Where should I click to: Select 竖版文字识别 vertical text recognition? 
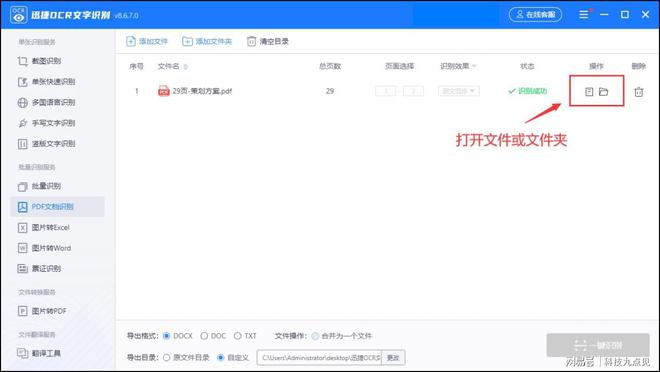pos(46,143)
